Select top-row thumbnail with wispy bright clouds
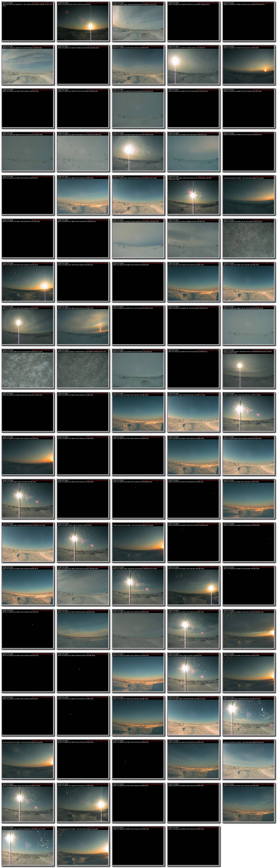This screenshot has width=277, height=868. tap(138, 22)
